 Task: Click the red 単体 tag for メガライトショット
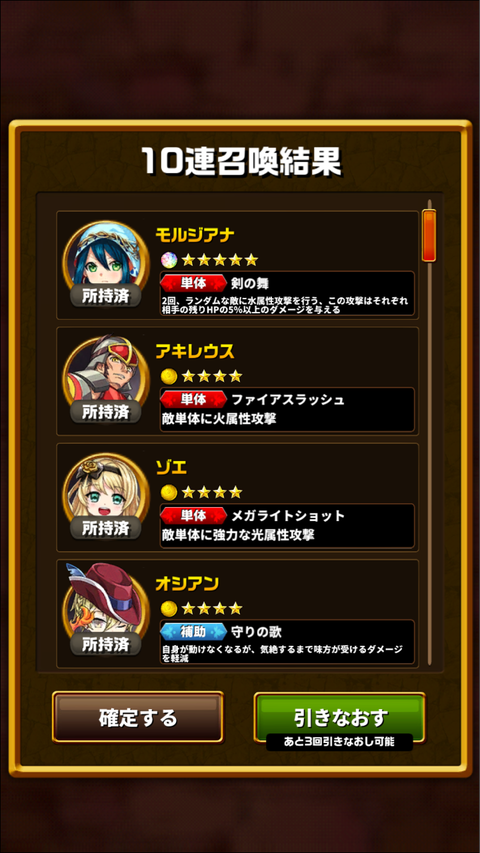pos(193,515)
